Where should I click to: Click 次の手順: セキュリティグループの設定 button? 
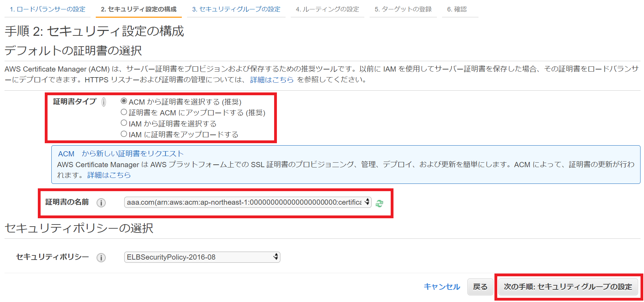click(568, 287)
